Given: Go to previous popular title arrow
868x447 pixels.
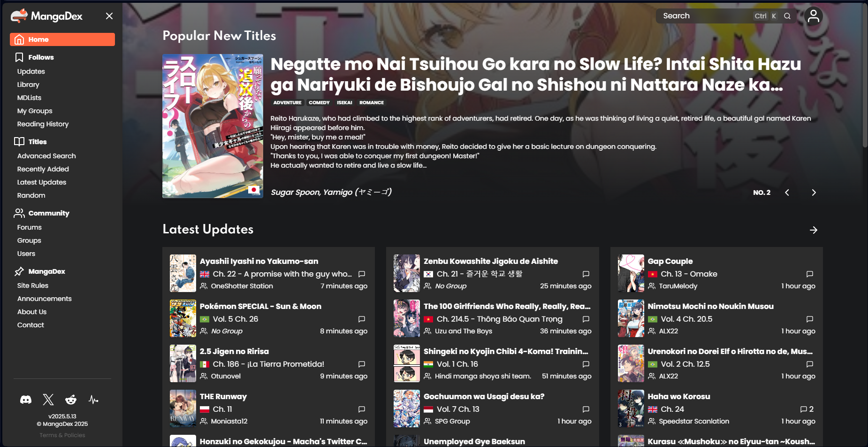Looking at the screenshot, I should pos(787,193).
